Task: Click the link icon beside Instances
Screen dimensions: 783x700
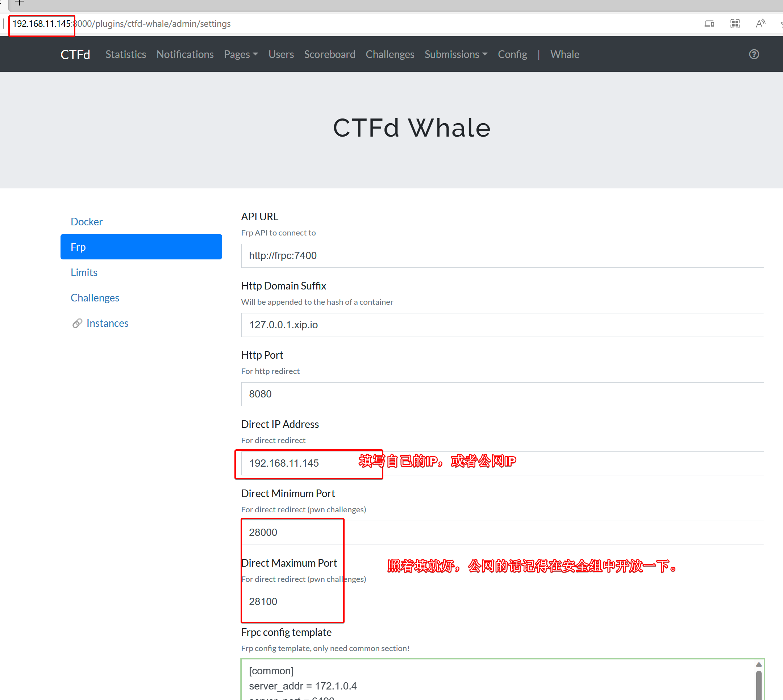Action: 77,324
